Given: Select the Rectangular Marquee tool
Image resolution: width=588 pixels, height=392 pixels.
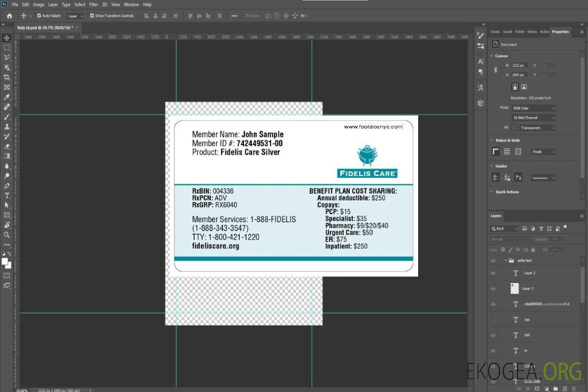Looking at the screenshot, I should coord(7,48).
